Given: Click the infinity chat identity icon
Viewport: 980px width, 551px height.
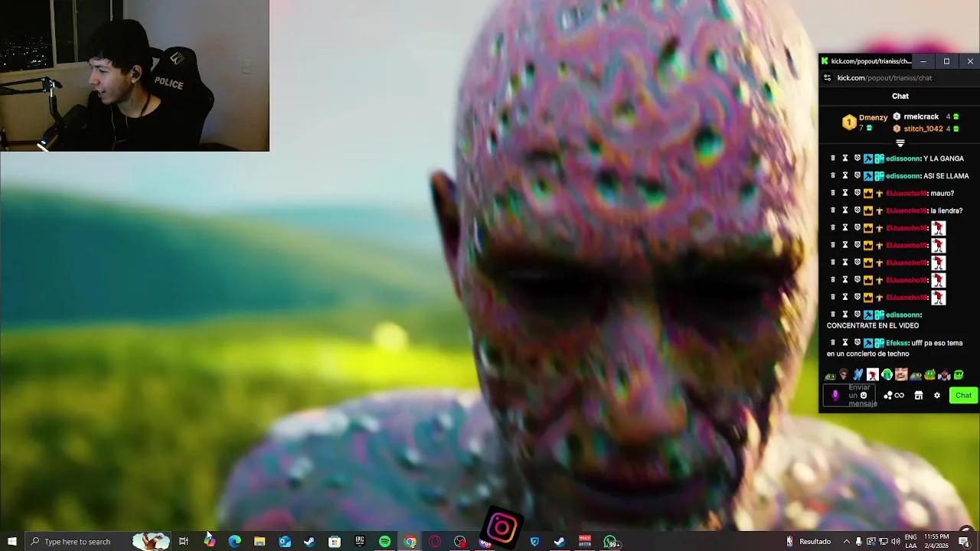Looking at the screenshot, I should click(x=899, y=396).
